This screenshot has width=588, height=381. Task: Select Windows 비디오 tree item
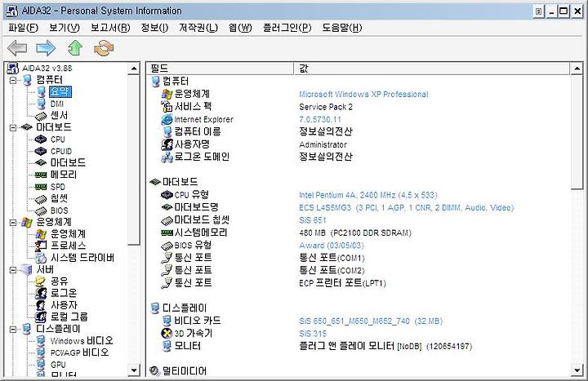[82, 340]
